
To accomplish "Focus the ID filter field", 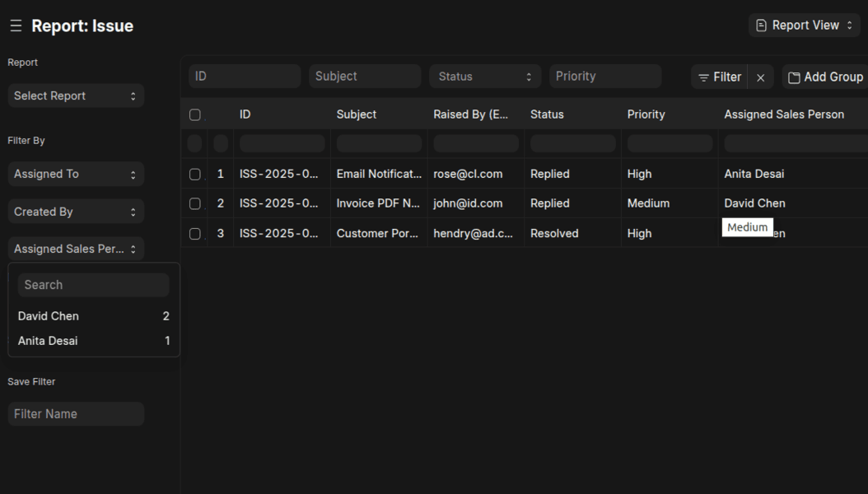I will coord(245,77).
